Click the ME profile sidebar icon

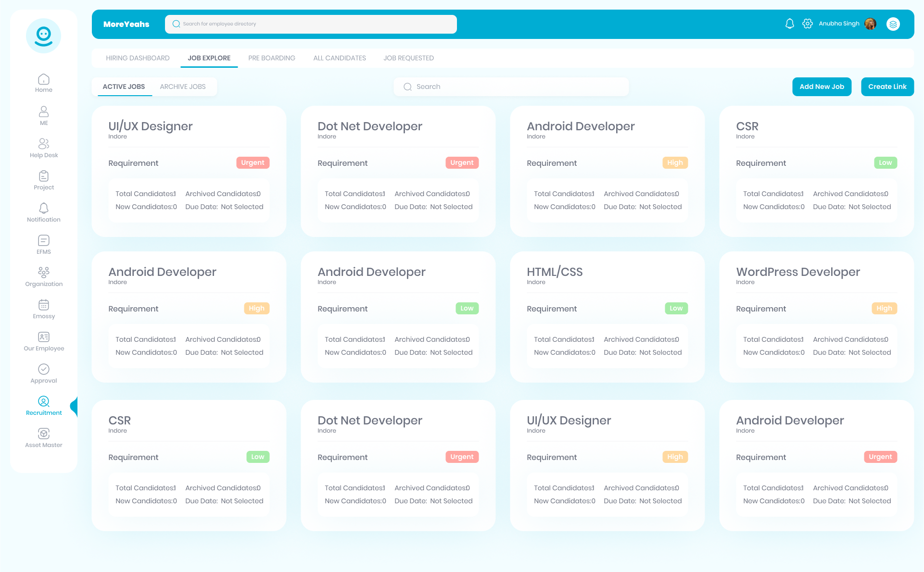tap(44, 116)
